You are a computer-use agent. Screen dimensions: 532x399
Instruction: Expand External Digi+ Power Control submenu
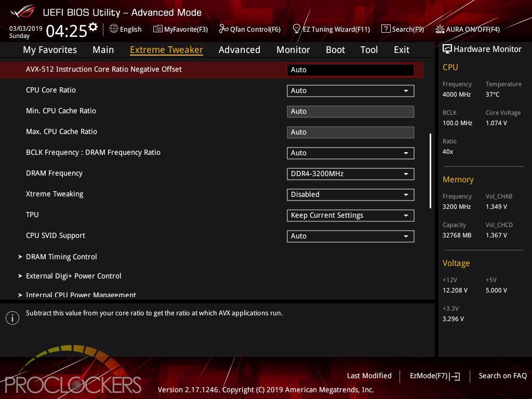[x=70, y=276]
